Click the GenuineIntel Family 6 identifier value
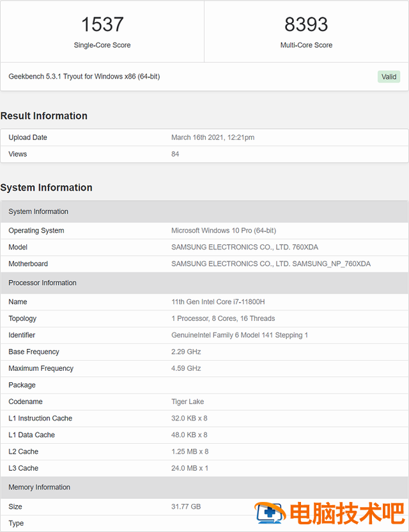 click(x=240, y=335)
